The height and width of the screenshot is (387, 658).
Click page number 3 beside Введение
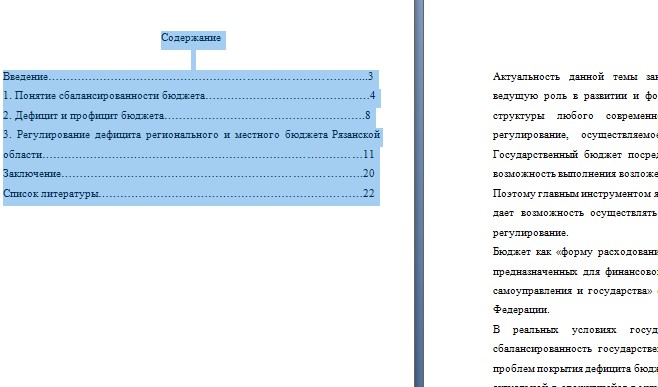click(371, 76)
